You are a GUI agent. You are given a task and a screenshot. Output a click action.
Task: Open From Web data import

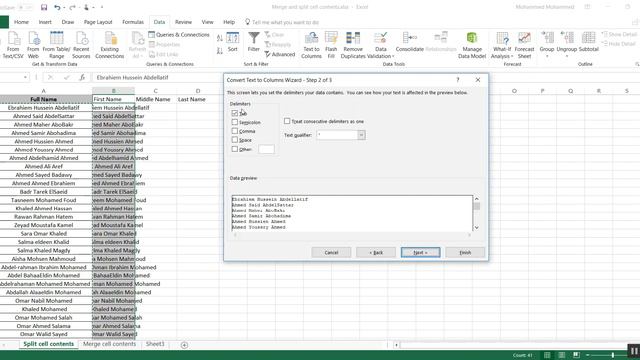[x=33, y=45]
